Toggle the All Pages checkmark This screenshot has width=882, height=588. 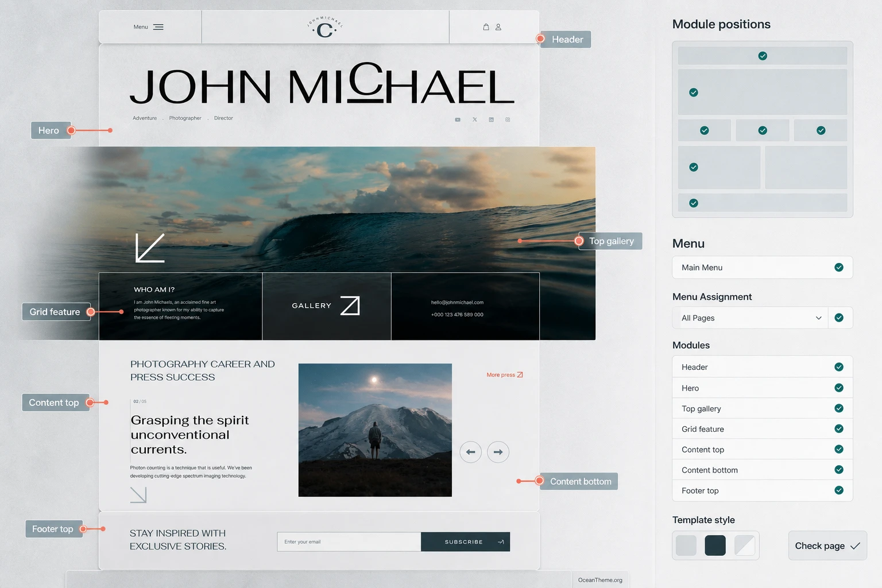click(x=839, y=318)
